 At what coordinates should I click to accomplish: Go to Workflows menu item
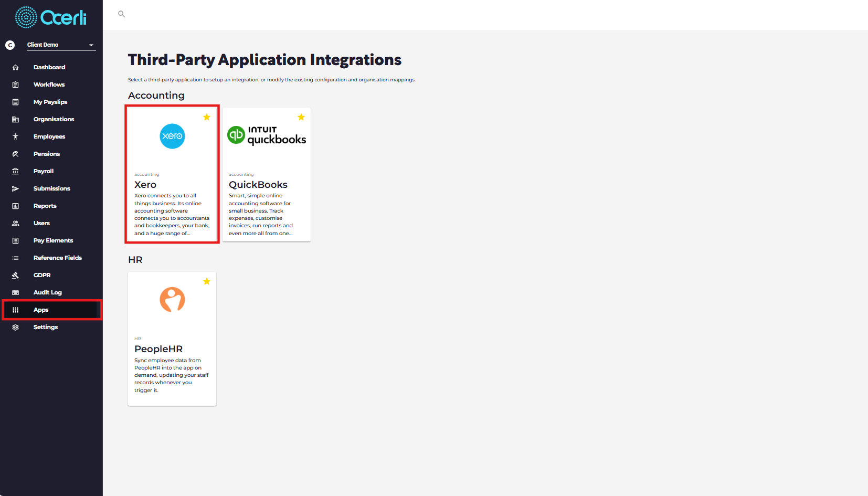[x=49, y=85]
